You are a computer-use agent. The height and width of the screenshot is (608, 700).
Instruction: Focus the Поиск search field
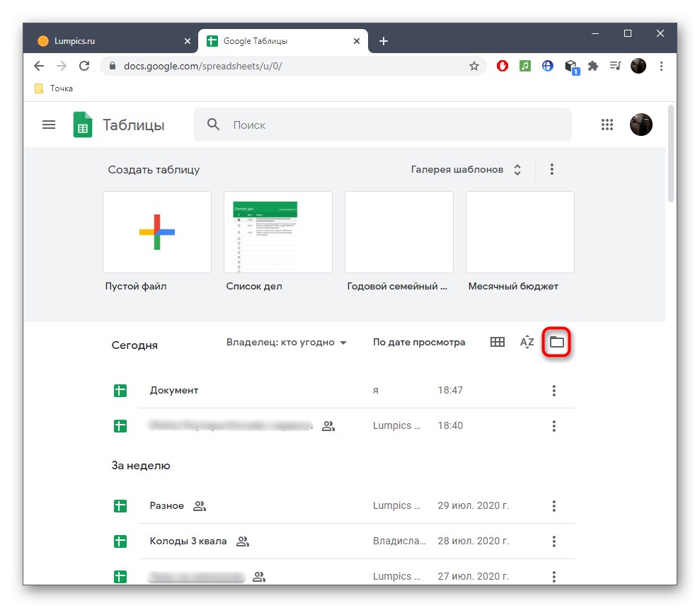pos(382,125)
